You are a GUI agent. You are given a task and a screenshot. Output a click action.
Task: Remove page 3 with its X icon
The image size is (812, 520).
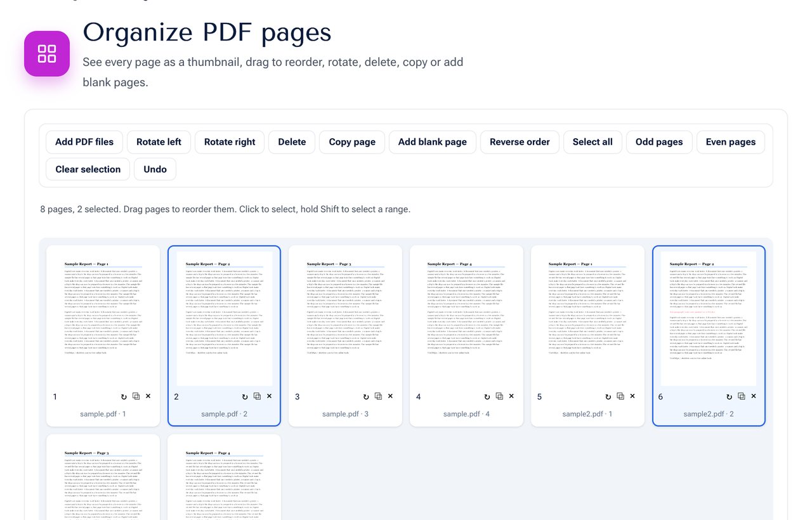pos(390,396)
